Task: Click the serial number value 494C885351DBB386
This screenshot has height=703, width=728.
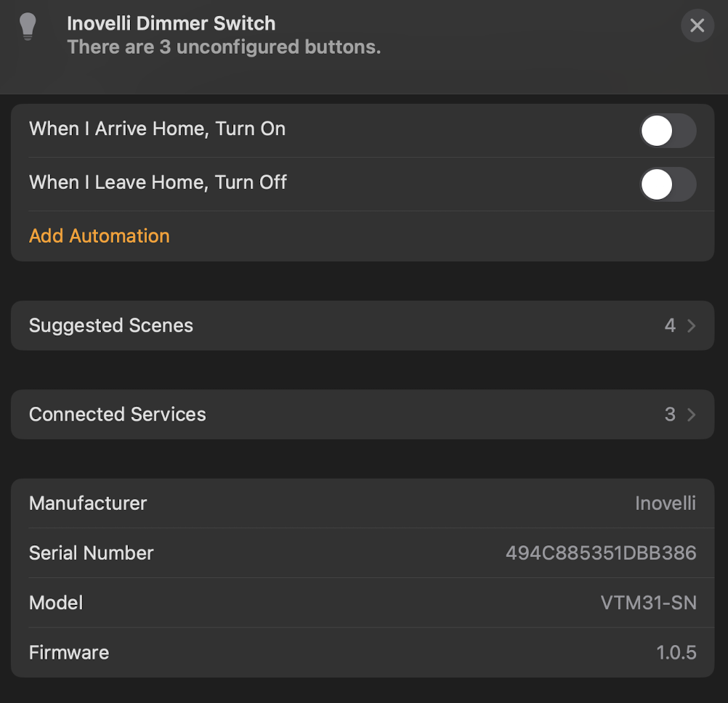Action: click(x=600, y=553)
